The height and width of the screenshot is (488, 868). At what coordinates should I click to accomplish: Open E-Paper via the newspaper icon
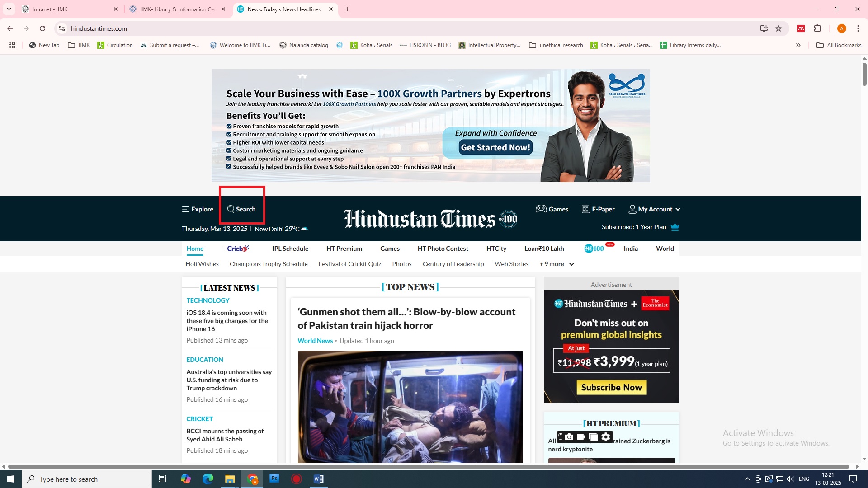[x=585, y=209]
